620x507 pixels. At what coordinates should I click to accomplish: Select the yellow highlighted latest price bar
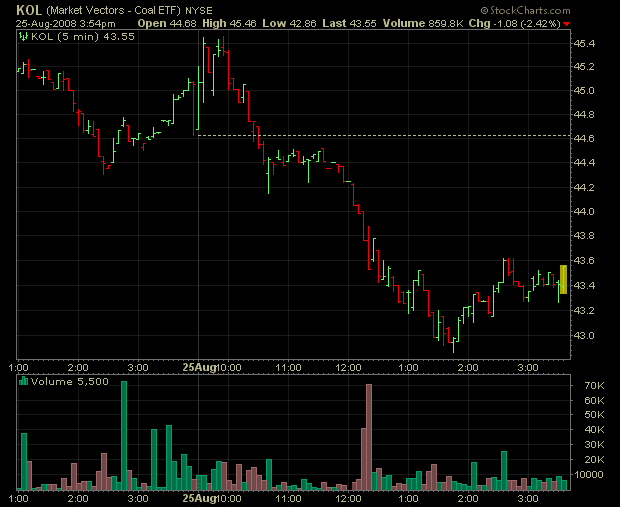click(x=563, y=280)
